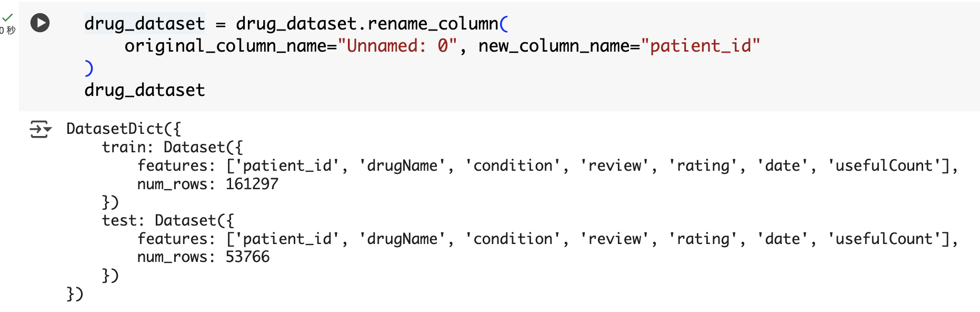Click the new_column_name parameter

(x=554, y=46)
